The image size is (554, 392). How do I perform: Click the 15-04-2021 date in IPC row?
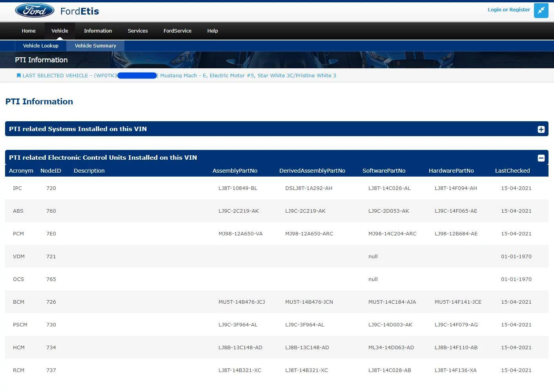point(516,188)
